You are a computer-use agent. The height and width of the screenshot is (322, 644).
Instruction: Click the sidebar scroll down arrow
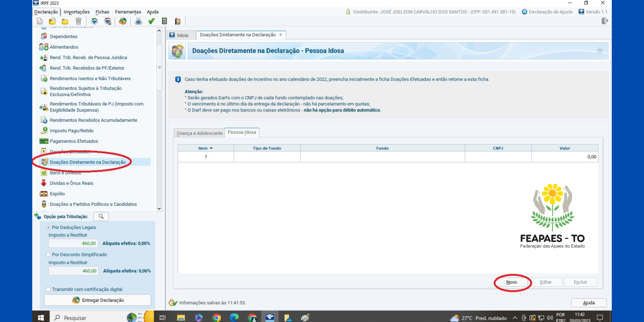click(159, 209)
